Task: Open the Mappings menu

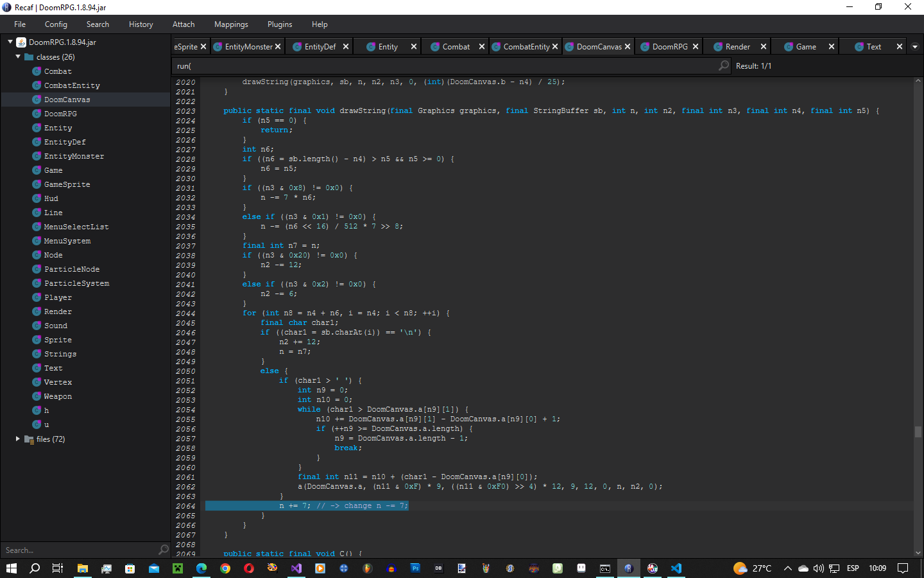Action: coord(231,24)
